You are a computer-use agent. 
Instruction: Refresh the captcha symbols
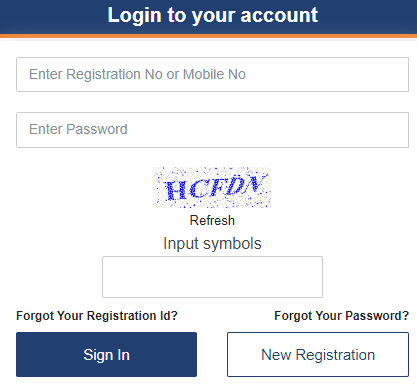tap(212, 220)
